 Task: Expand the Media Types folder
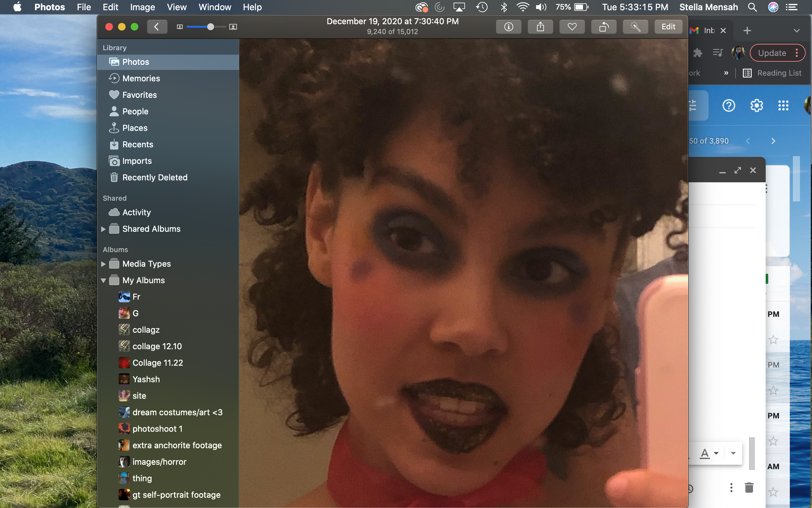[103, 264]
